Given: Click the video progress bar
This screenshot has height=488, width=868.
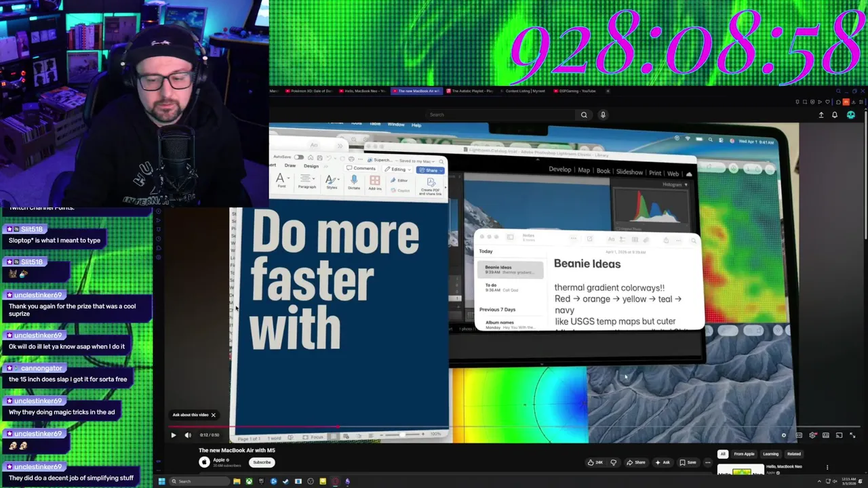Looking at the screenshot, I should point(515,428).
